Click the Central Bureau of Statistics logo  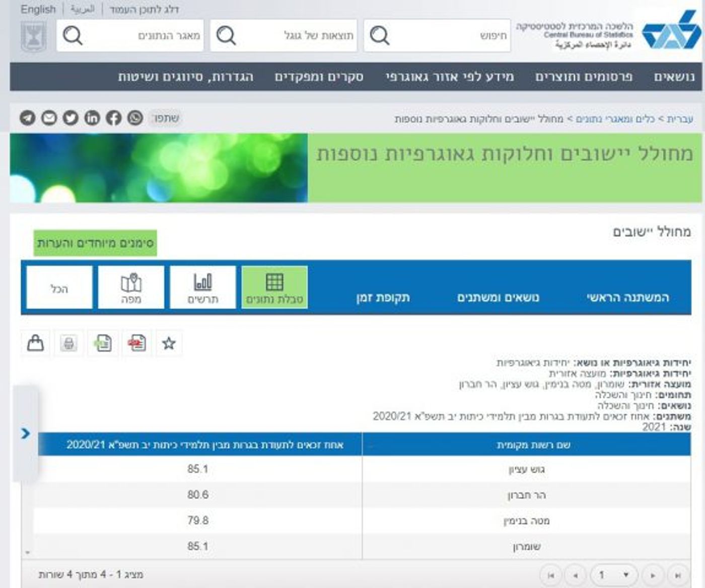(671, 30)
